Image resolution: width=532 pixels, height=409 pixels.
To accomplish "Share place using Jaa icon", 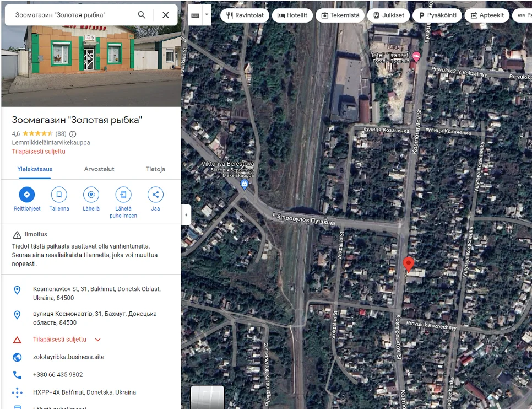I will pos(155,195).
